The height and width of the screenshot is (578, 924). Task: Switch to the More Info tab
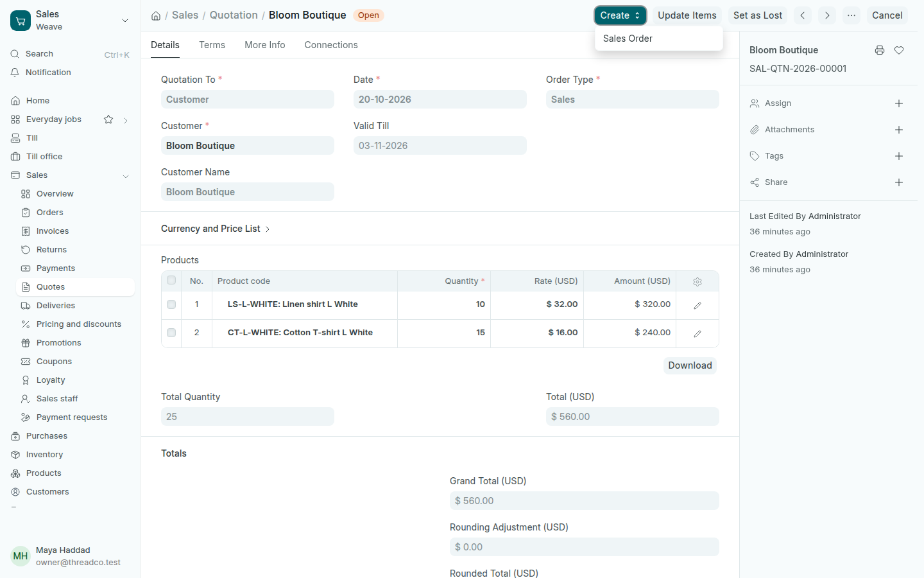[x=264, y=45]
